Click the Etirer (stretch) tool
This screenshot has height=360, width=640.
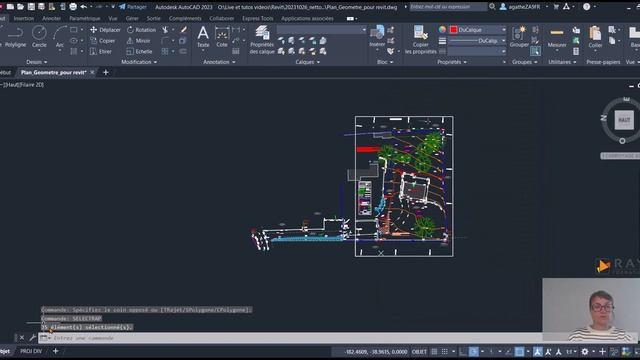(101, 51)
